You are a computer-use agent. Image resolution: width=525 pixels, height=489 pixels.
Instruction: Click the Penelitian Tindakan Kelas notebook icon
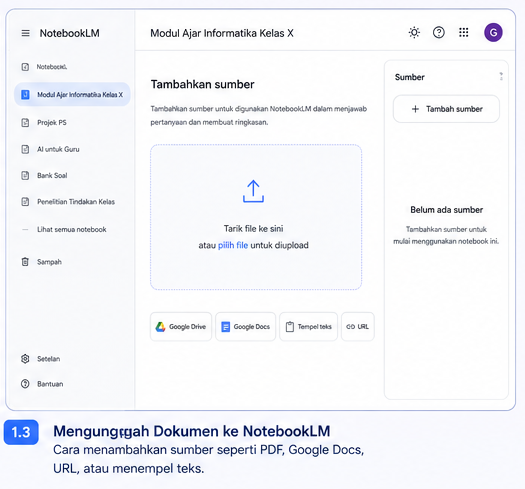25,202
